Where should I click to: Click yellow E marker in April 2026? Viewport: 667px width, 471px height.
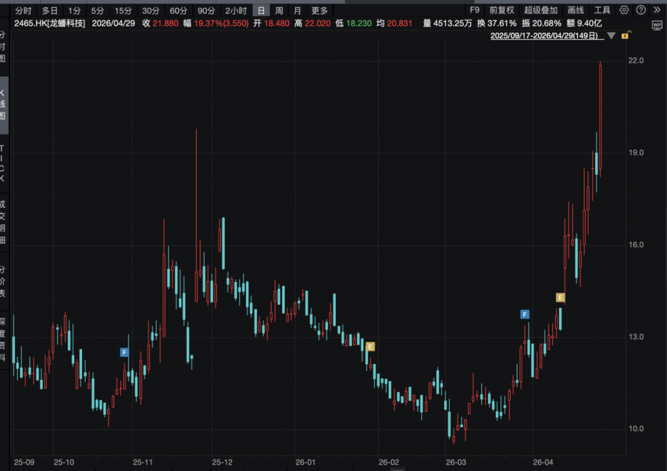point(560,298)
